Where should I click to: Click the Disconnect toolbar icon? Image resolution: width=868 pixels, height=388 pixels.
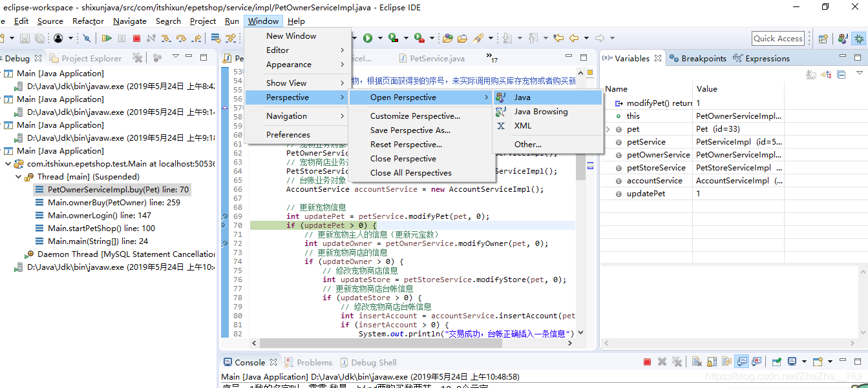click(x=151, y=38)
